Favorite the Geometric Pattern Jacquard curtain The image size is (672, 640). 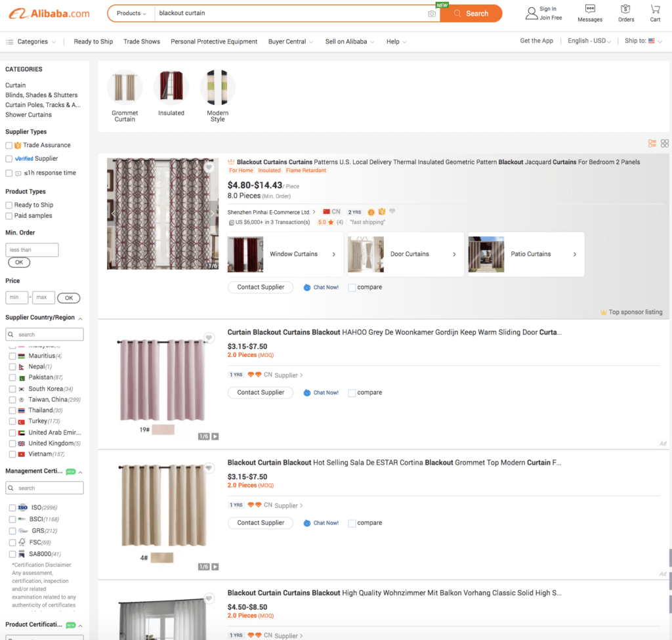(209, 167)
